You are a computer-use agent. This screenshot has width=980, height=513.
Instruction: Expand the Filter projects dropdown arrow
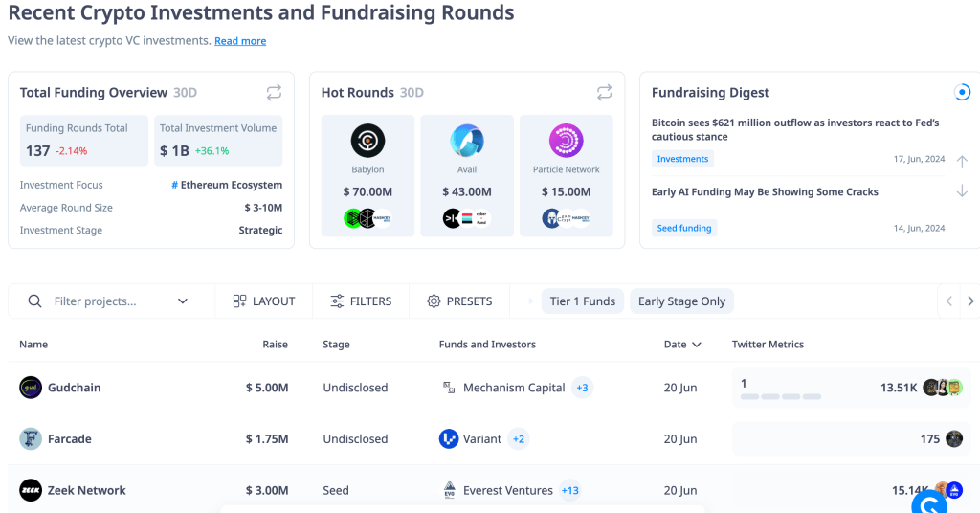click(x=183, y=301)
